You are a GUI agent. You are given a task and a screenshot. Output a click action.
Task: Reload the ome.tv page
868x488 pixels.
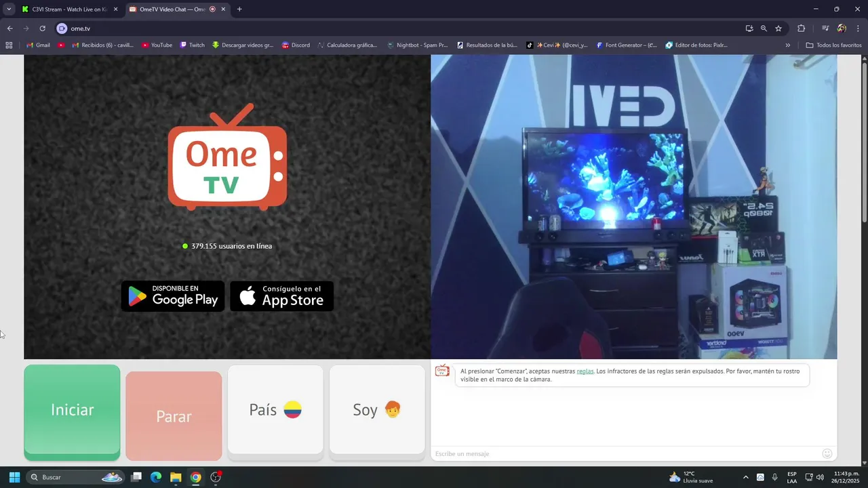(x=42, y=28)
